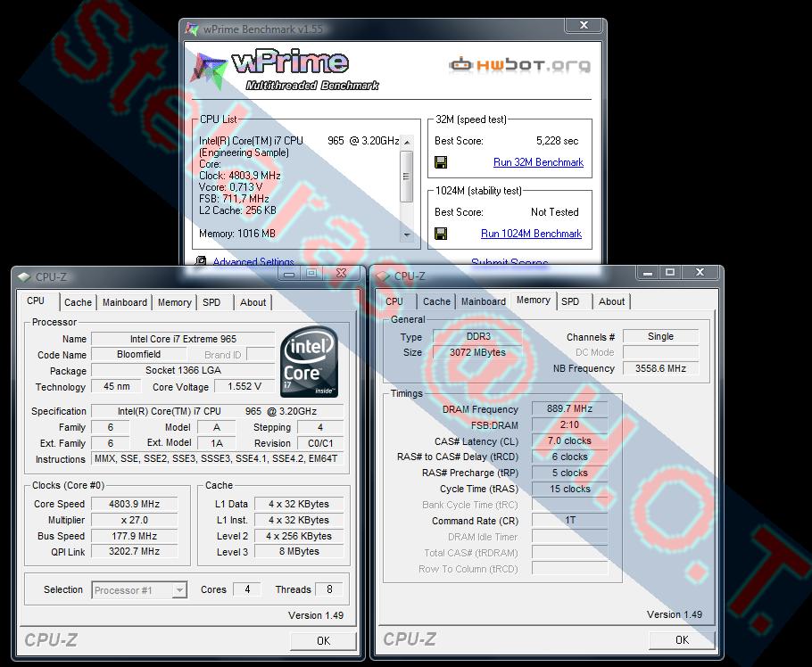This screenshot has width=812, height=667.
Task: Click the CAS# Latency value '7.0 clocks'
Action: [x=569, y=441]
